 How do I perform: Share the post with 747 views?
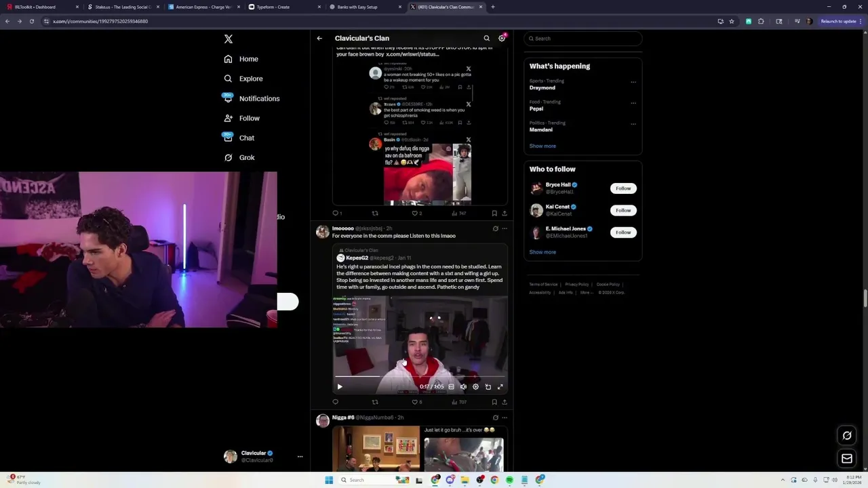pos(505,213)
